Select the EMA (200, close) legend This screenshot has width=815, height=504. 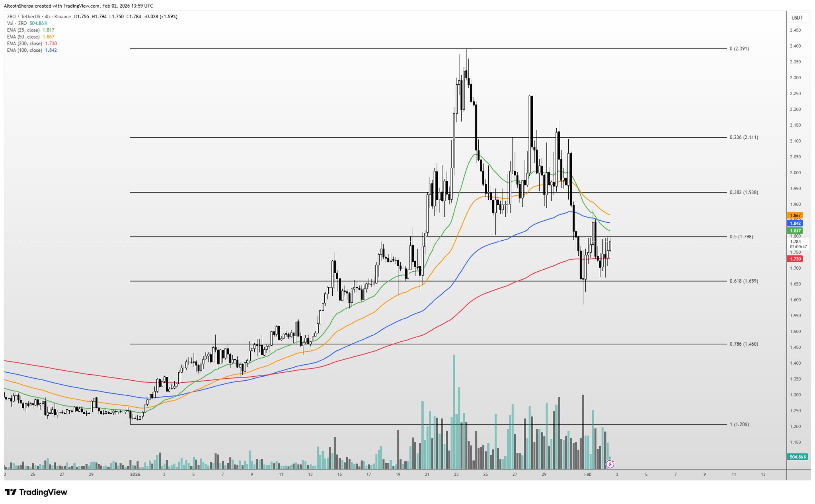click(x=25, y=44)
